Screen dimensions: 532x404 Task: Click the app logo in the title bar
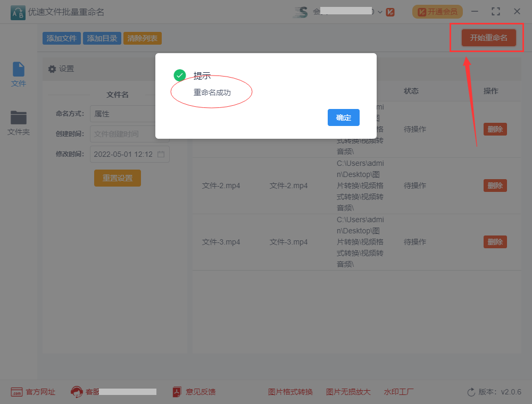[18, 11]
